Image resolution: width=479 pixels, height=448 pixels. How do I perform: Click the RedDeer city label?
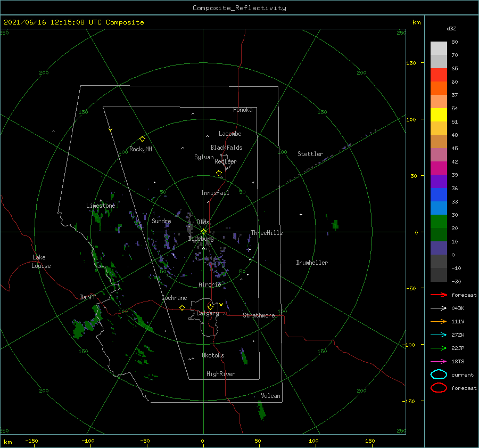click(226, 161)
